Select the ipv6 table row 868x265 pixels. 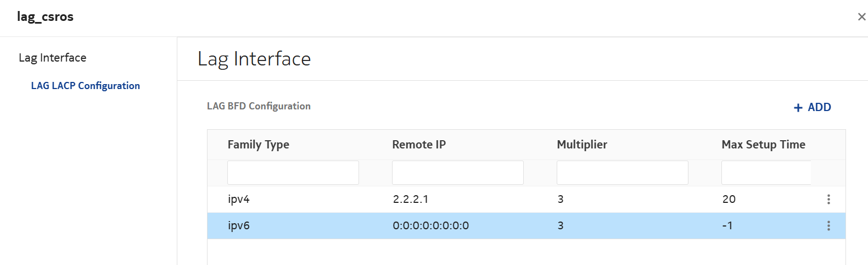tap(329, 226)
